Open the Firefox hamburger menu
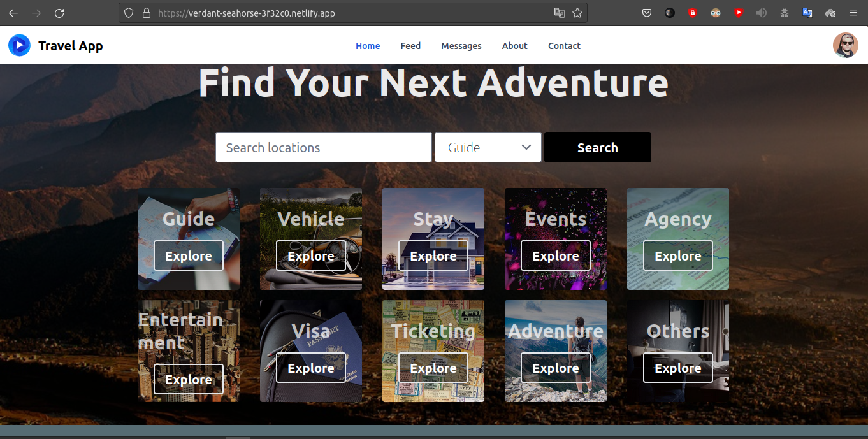Screen dimensions: 868x439 pyautogui.click(x=853, y=13)
